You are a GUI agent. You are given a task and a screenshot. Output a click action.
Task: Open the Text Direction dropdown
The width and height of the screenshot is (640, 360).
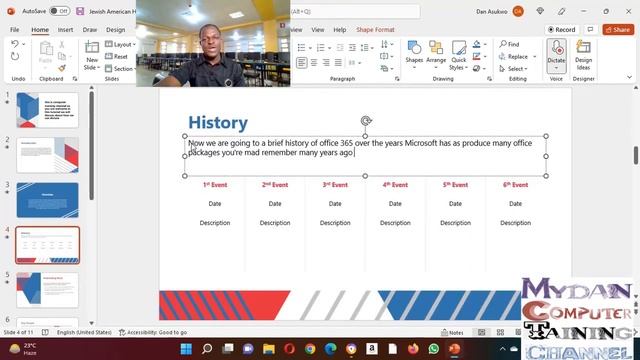tap(387, 44)
